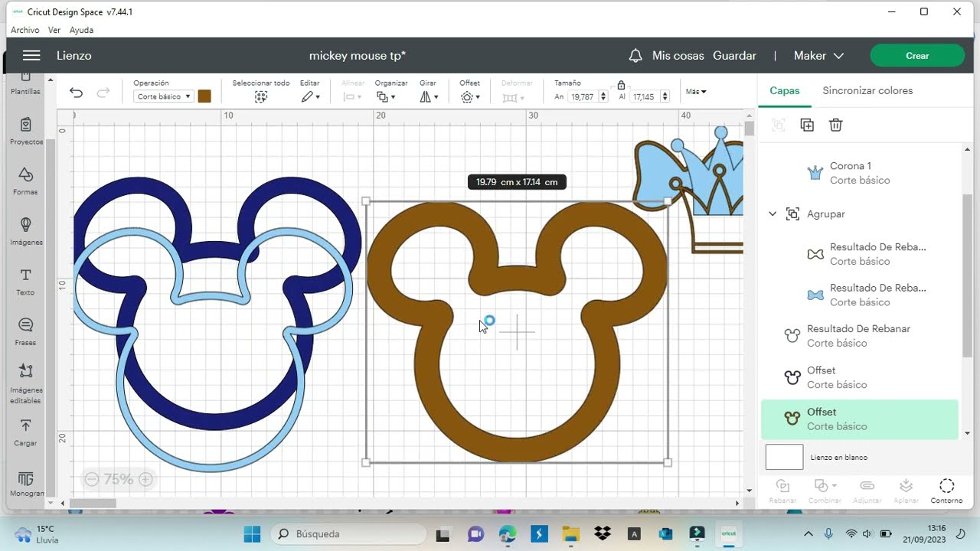The height and width of the screenshot is (551, 980).
Task: Click the Seleccionar todo icon
Action: (261, 97)
